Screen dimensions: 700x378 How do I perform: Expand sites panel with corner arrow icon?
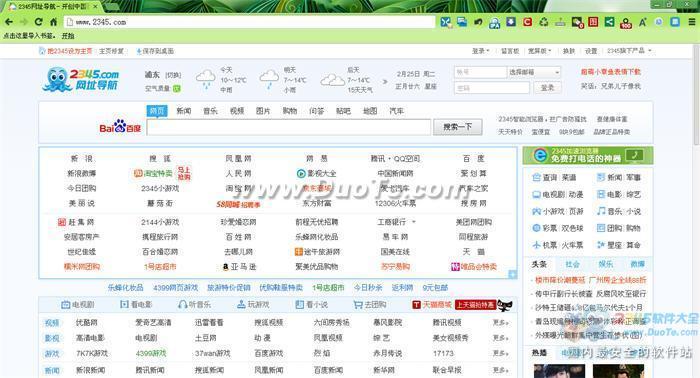512,274
